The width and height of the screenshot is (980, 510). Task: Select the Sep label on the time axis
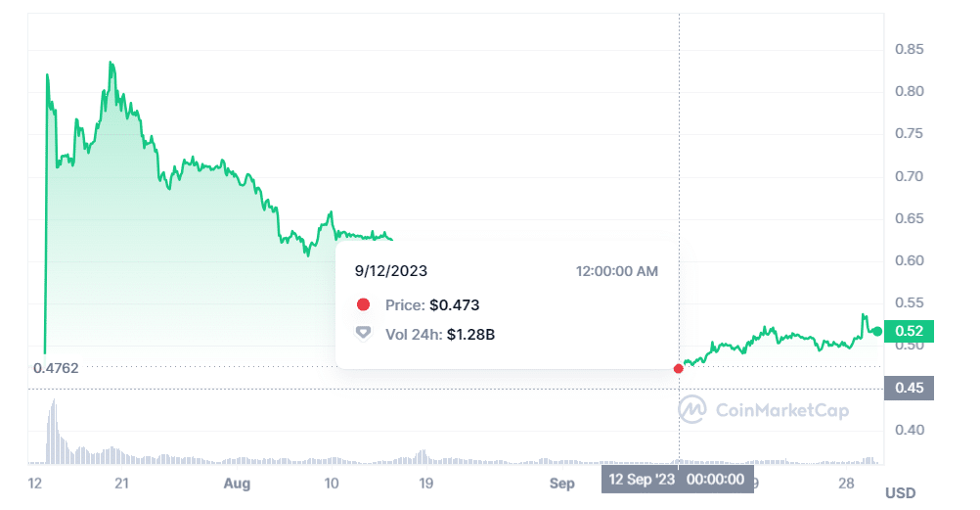pos(561,484)
